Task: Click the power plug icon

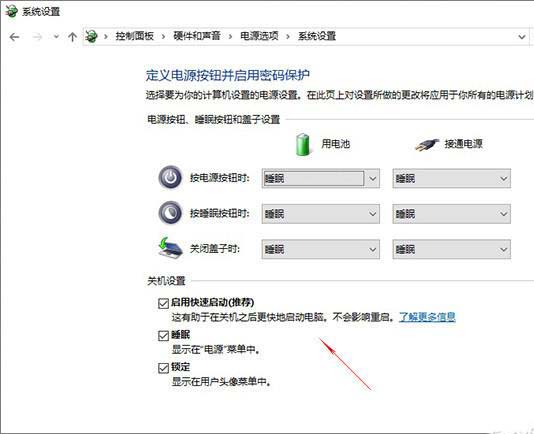Action: (x=427, y=144)
